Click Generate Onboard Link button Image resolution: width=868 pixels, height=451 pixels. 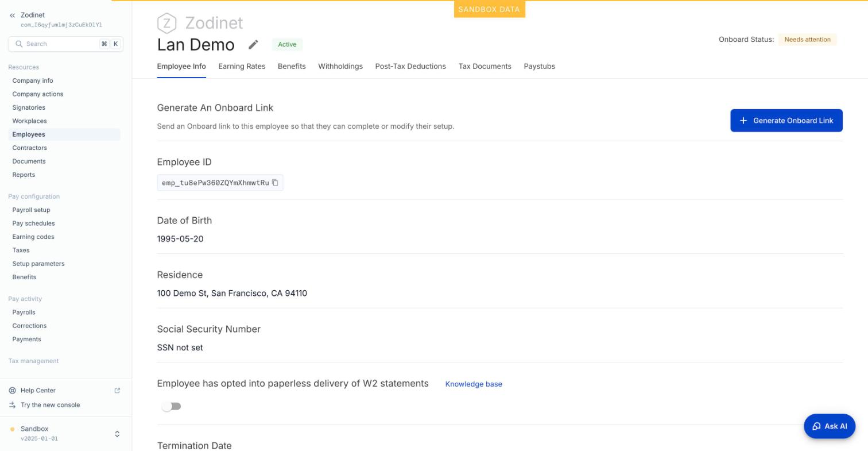[x=786, y=121]
